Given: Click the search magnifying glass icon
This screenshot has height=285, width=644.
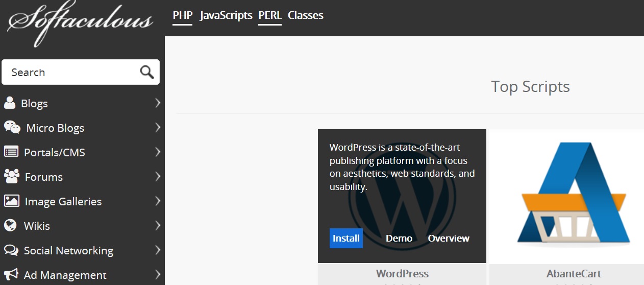Looking at the screenshot, I should (147, 73).
